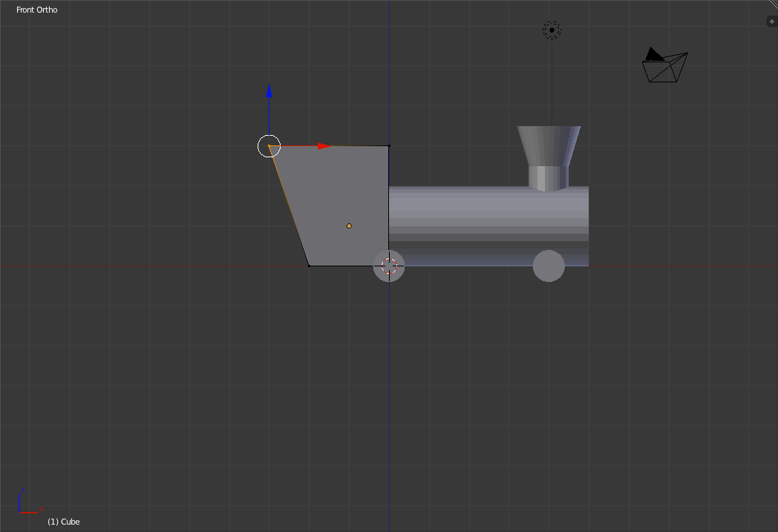The height and width of the screenshot is (532, 778).
Task: Click the "Front Ortho" view label
Action: pyautogui.click(x=36, y=10)
